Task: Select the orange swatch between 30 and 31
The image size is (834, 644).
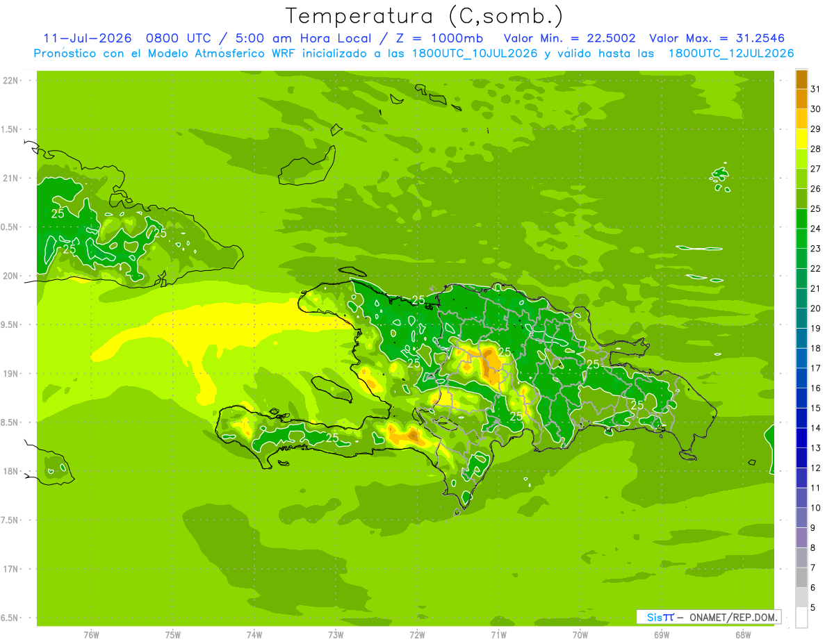Action: (x=801, y=99)
